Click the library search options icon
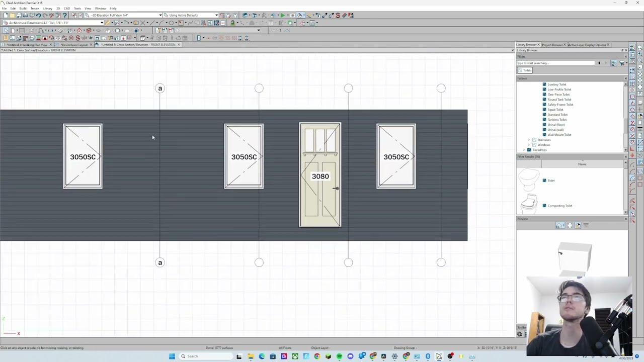The image size is (644, 362). (x=614, y=63)
